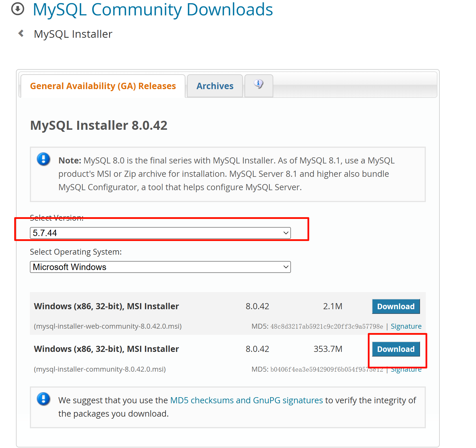Download the 2.1M web community MSI installer
Image resolution: width=476 pixels, height=448 pixels.
click(396, 306)
